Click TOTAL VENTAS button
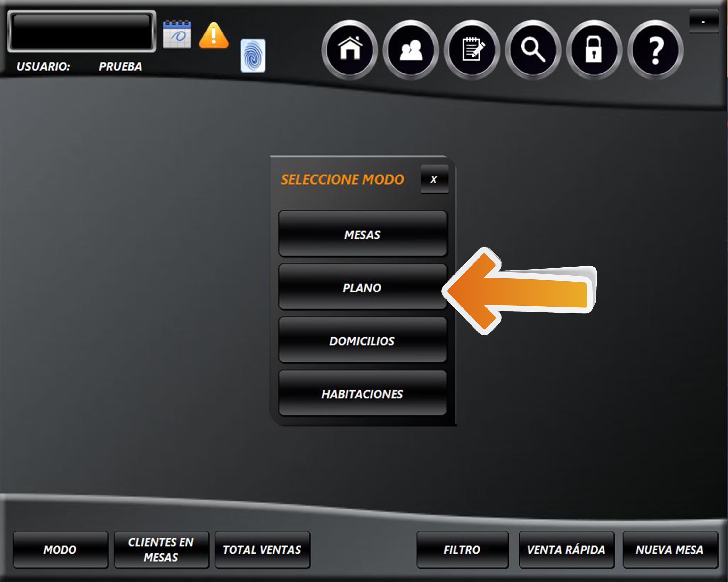 (262, 550)
